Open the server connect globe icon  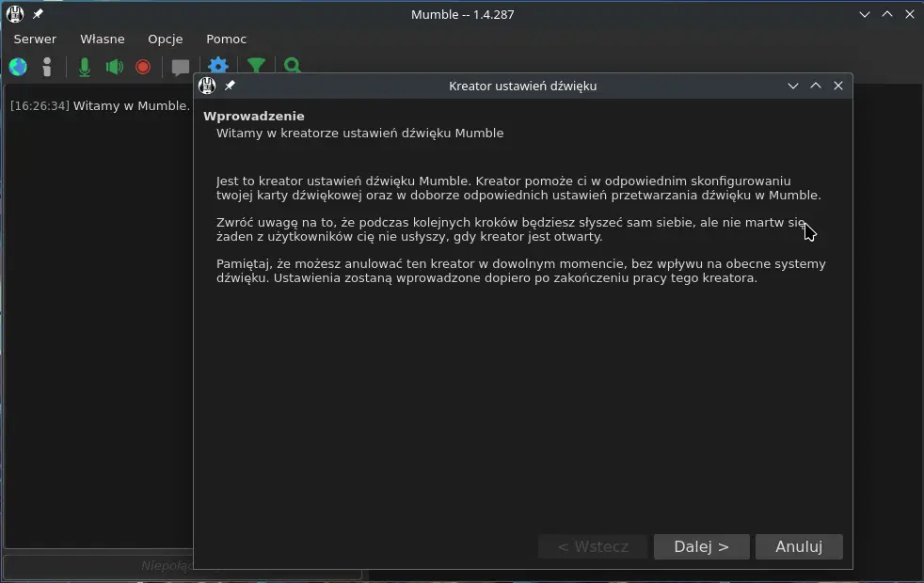(18, 67)
